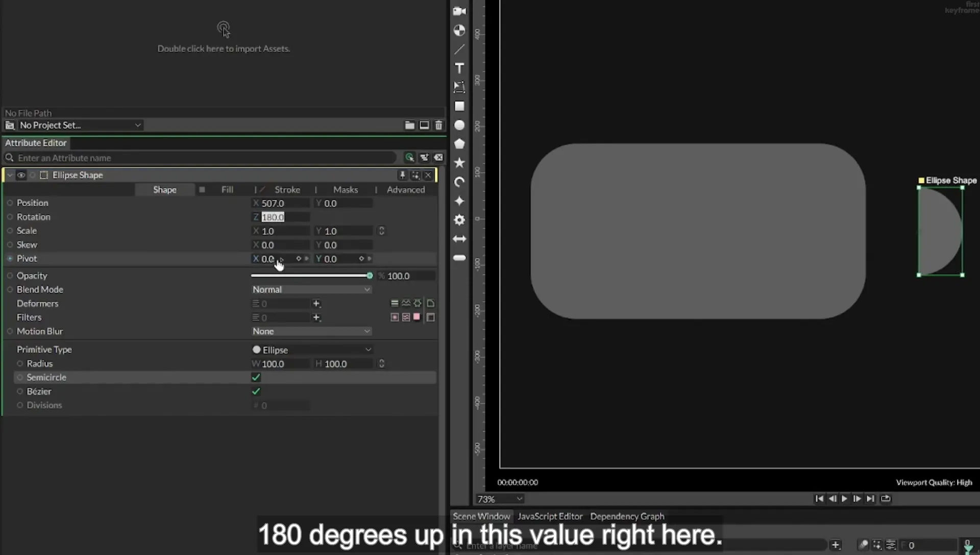This screenshot has height=555, width=980.
Task: Select the Capsule shape tool
Action: [x=459, y=258]
